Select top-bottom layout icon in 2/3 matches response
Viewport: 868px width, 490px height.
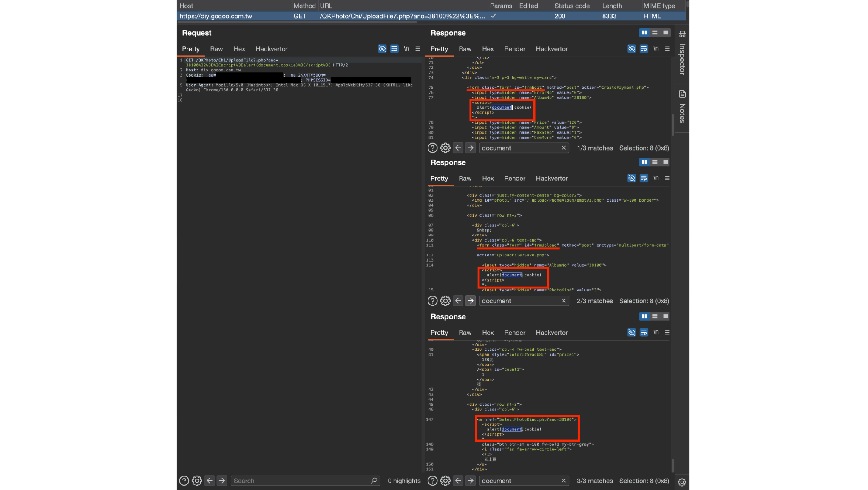click(655, 162)
